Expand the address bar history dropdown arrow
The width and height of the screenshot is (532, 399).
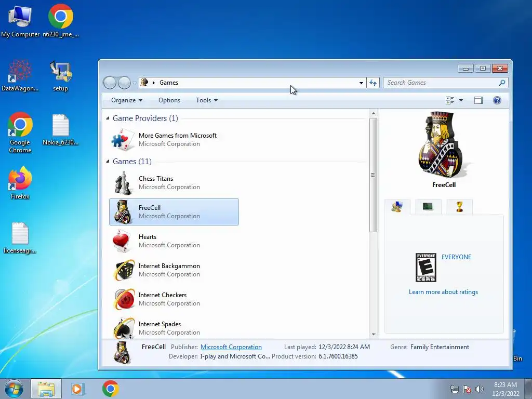[x=361, y=83]
